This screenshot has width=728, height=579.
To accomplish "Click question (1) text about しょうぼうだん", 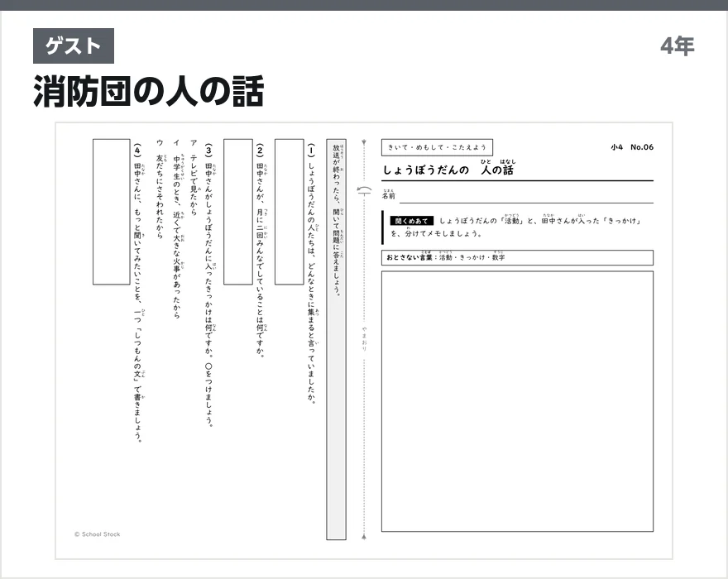I will click(311, 274).
